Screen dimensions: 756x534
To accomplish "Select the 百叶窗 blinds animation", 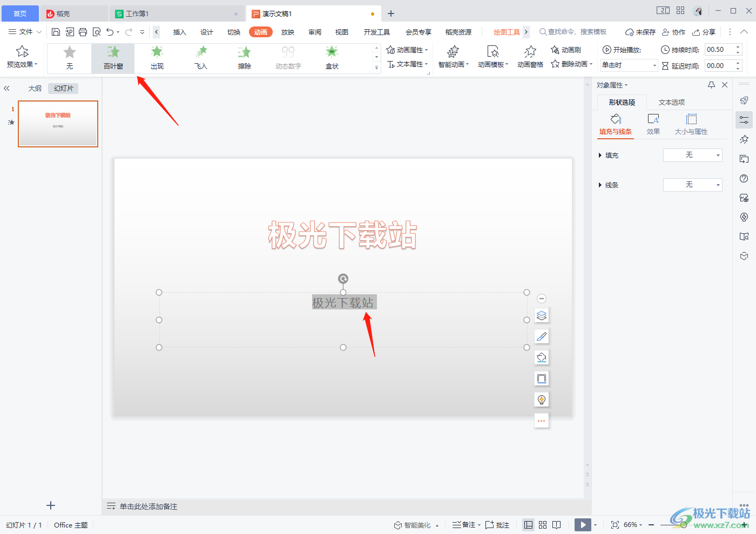I will (x=113, y=58).
